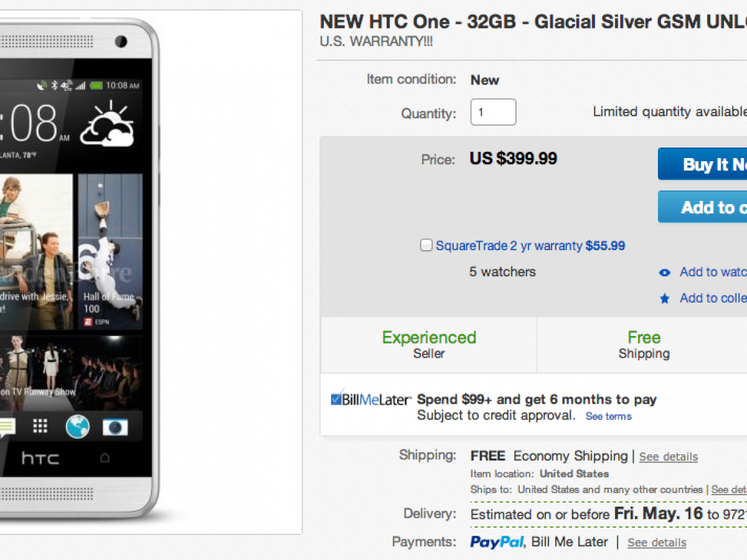Tap the weather cloud icon on phone
The height and width of the screenshot is (560, 747).
107,124
